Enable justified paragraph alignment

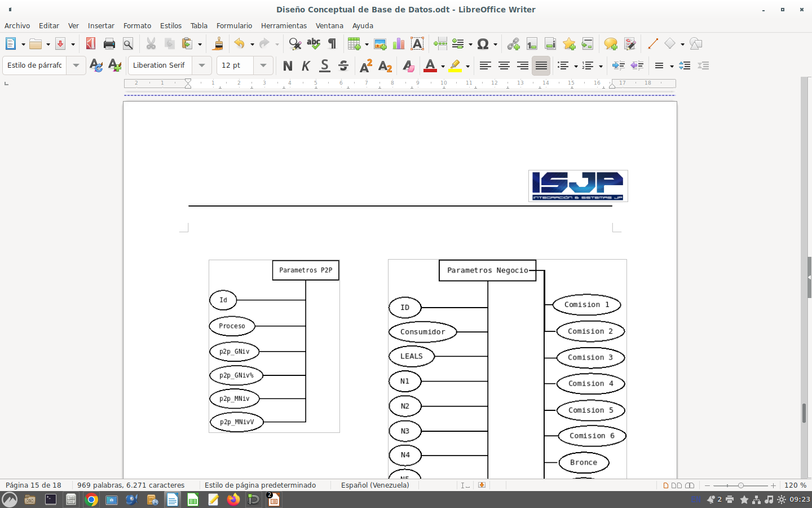pyautogui.click(x=541, y=65)
